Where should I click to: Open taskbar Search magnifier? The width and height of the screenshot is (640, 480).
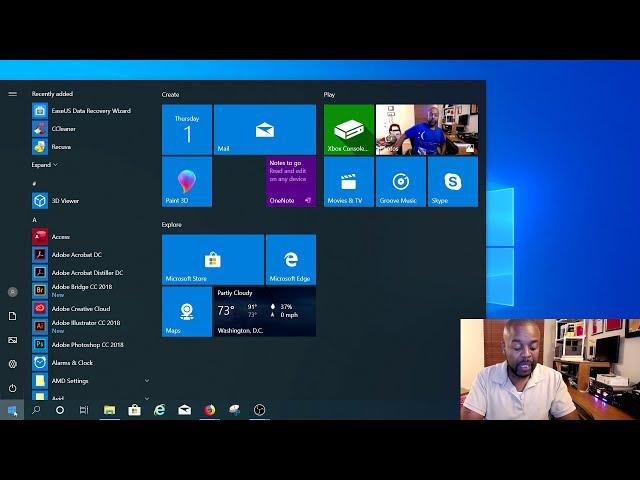36,409
